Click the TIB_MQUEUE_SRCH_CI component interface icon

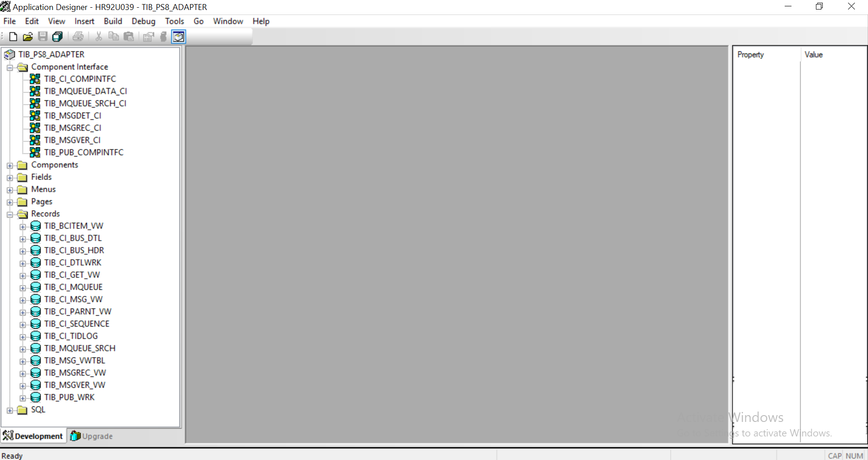[35, 103]
